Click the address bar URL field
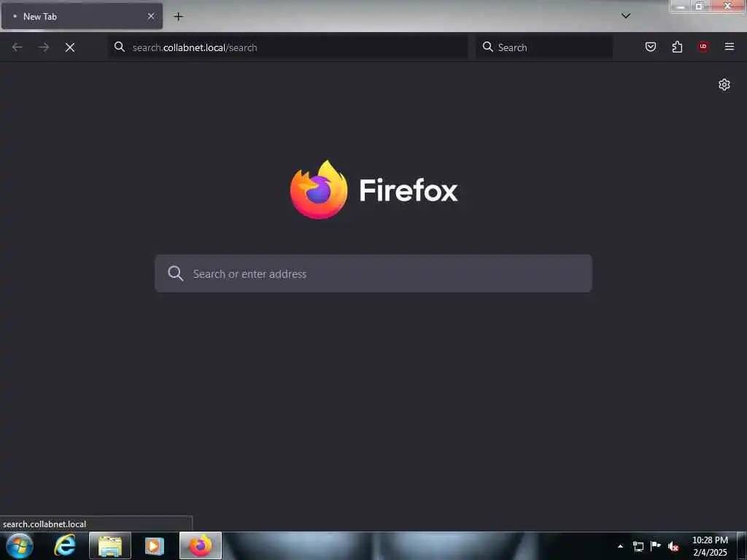The height and width of the screenshot is (560, 747). click(288, 47)
